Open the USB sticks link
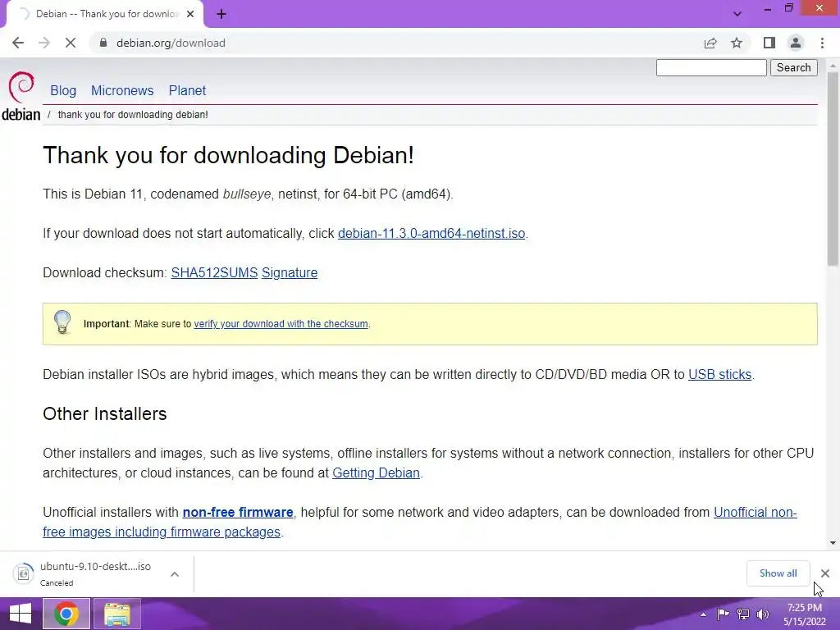 719,374
